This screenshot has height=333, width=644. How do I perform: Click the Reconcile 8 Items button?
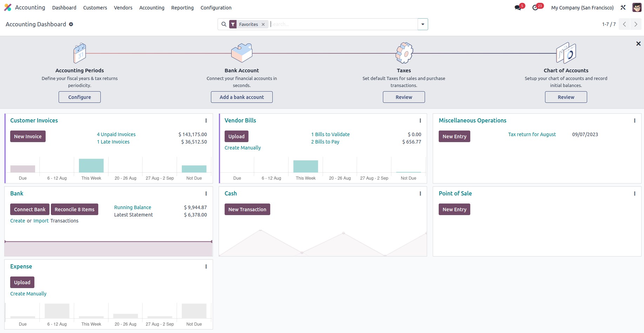74,209
